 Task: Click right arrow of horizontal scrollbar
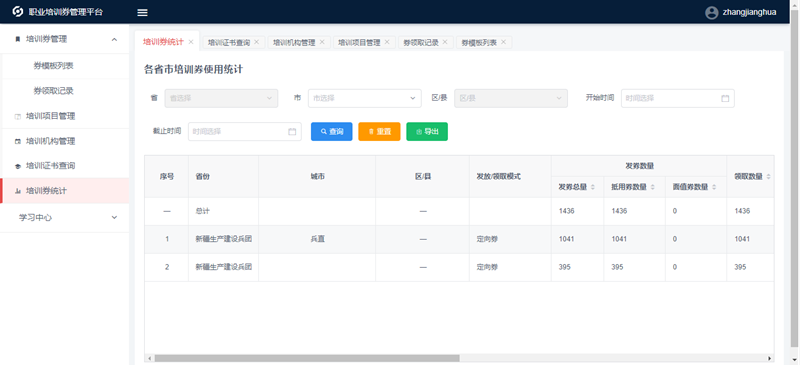pos(770,358)
